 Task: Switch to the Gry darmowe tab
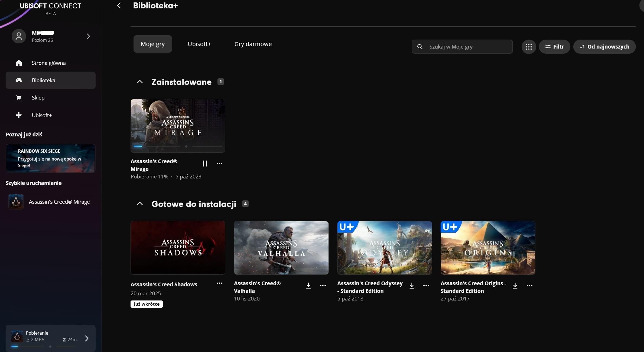pyautogui.click(x=253, y=44)
